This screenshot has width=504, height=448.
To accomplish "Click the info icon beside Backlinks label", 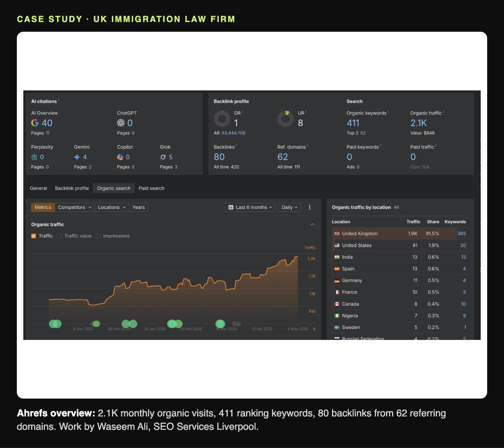I will coord(236,146).
